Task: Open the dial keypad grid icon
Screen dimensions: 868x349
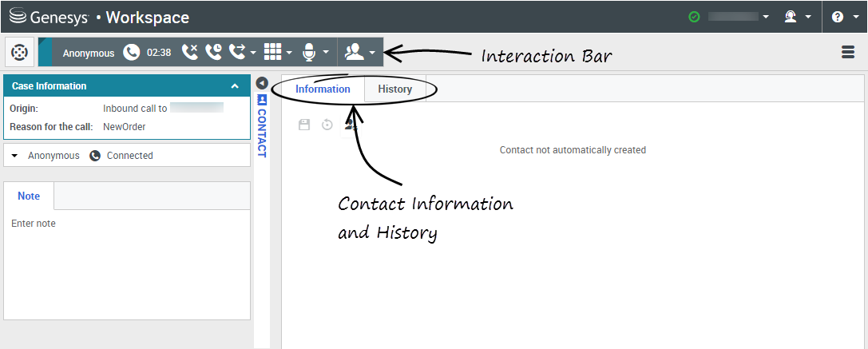Action: click(272, 53)
